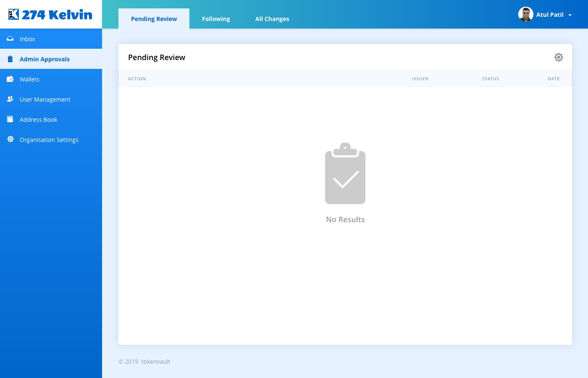
Task: Expand the user account dropdown arrow
Action: click(570, 15)
